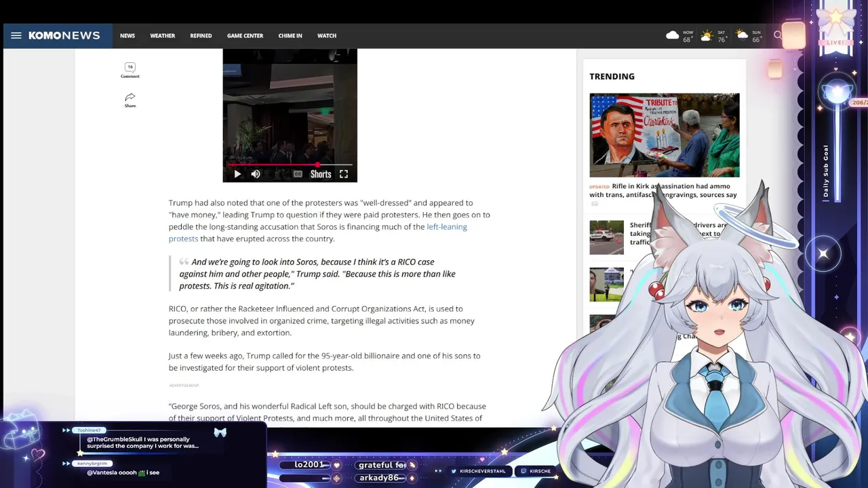
Task: Open the Sheriff trending story thumbnail
Action: coord(606,237)
